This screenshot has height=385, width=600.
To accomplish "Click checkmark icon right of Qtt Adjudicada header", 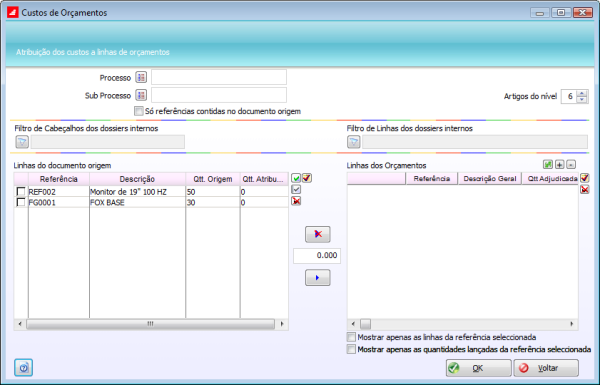I will point(585,178).
